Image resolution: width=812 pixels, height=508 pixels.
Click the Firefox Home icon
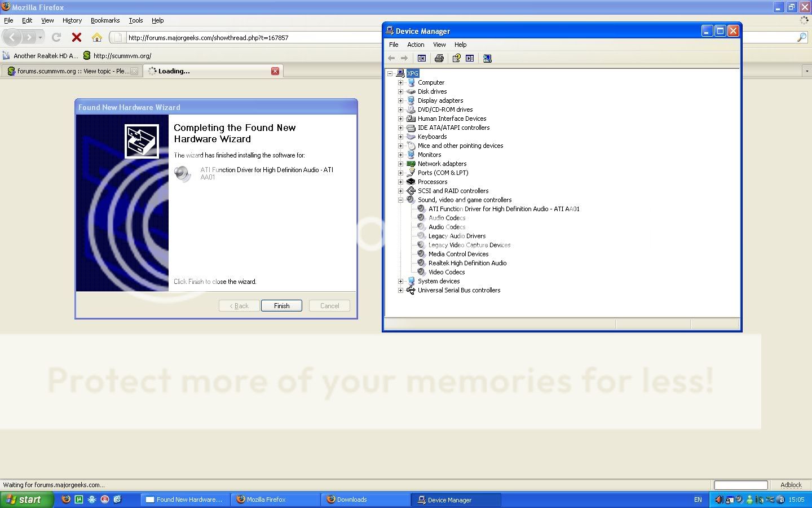[97, 37]
